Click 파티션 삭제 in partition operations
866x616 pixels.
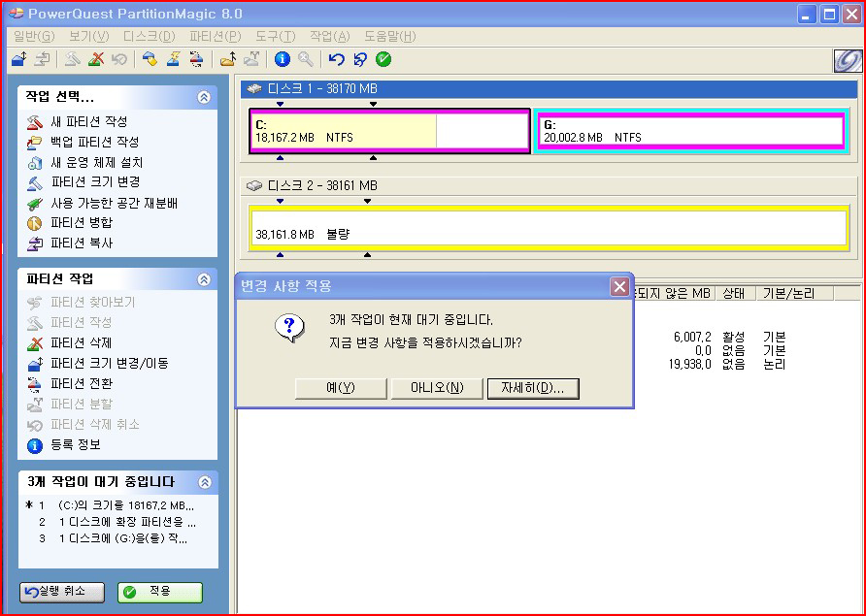[x=82, y=342]
